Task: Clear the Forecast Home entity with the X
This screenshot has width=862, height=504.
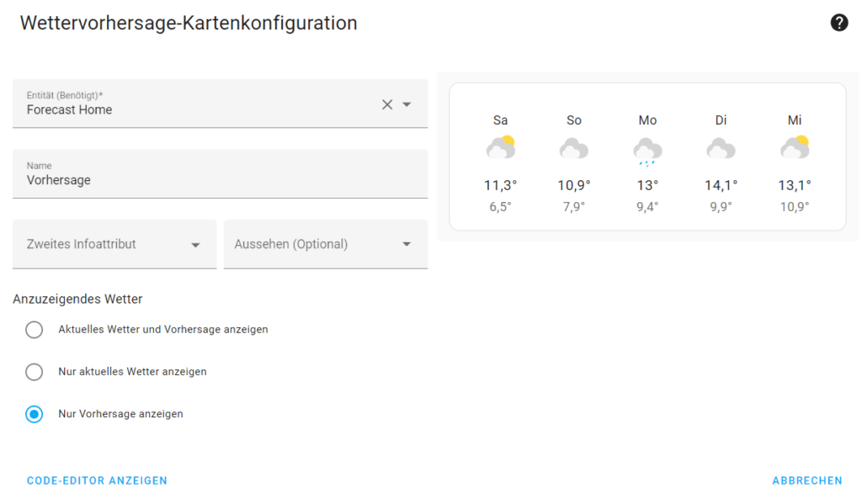Action: coord(386,104)
